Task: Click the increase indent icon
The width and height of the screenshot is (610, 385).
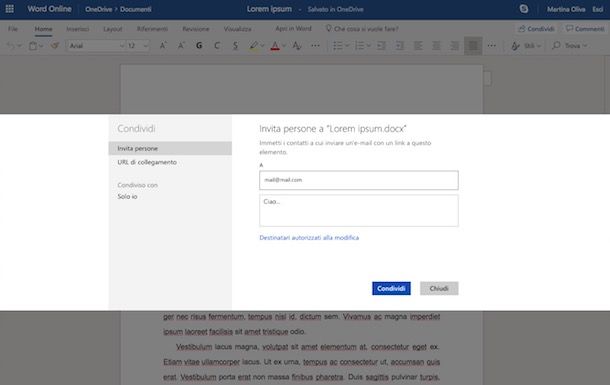Action: (x=400, y=46)
